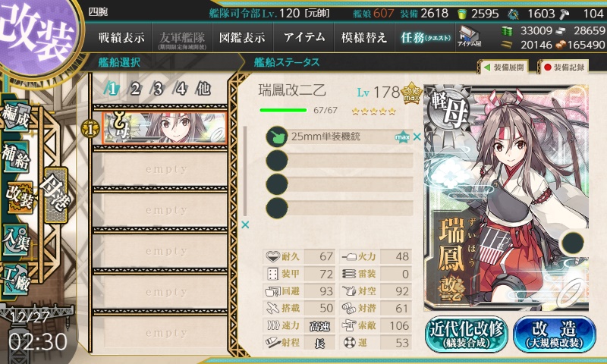
Task: Open the アイテム屋 item shop icon
Action: tap(469, 37)
